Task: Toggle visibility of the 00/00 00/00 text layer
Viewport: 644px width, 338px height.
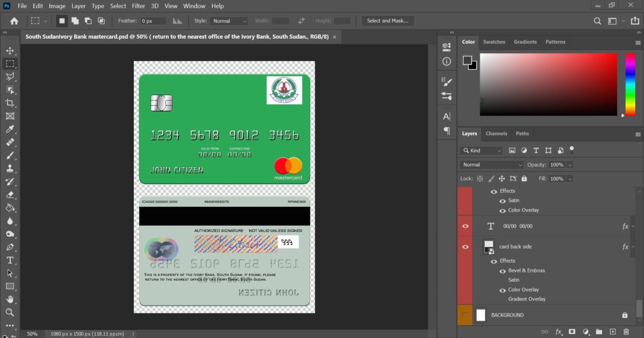Action: click(x=465, y=226)
